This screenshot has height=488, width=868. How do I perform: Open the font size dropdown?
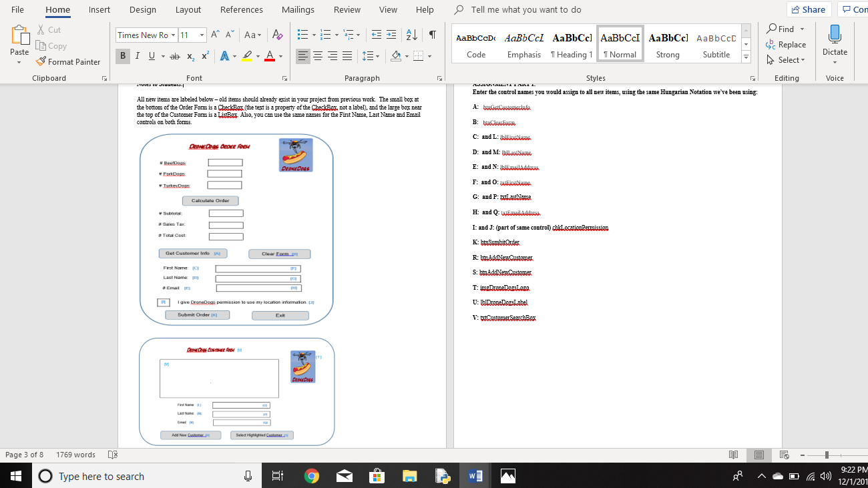coord(202,35)
